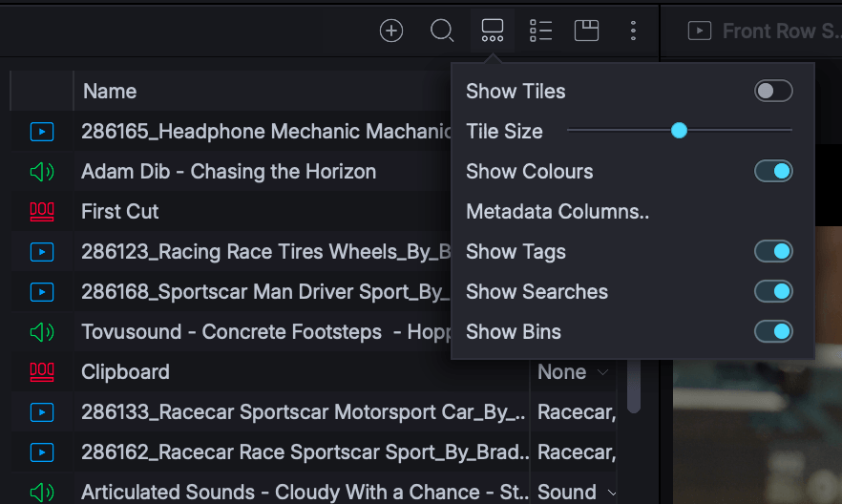Screen dimensions: 842x504
Task: Select the 'Clipboard' sequence name
Action: coord(125,372)
